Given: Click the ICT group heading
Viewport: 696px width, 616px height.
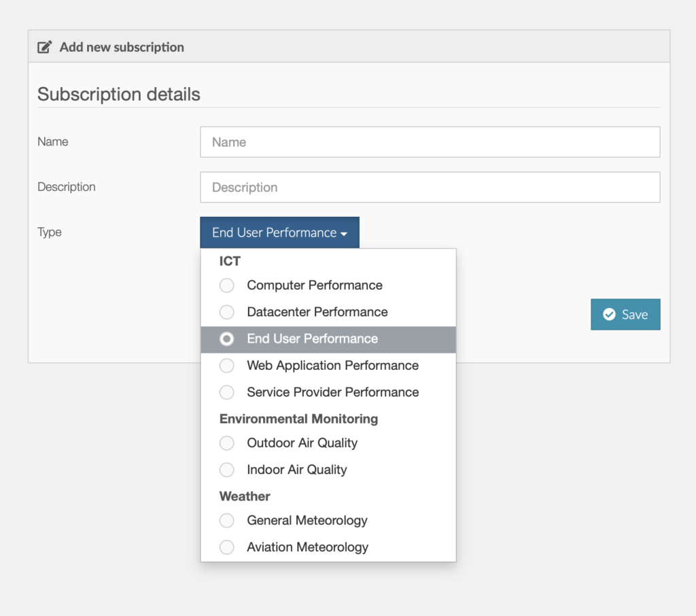Looking at the screenshot, I should 230,261.
